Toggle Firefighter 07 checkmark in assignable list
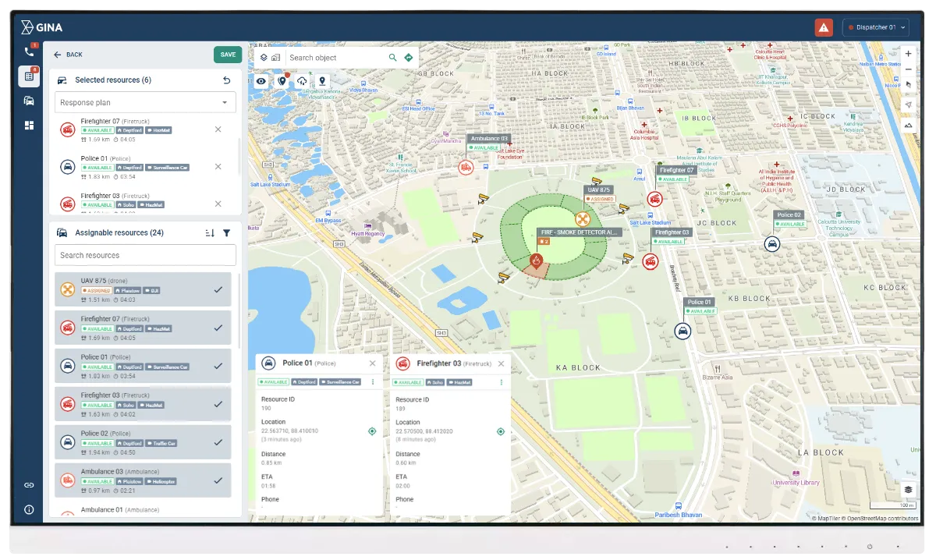The height and width of the screenshot is (560, 936). coord(218,328)
